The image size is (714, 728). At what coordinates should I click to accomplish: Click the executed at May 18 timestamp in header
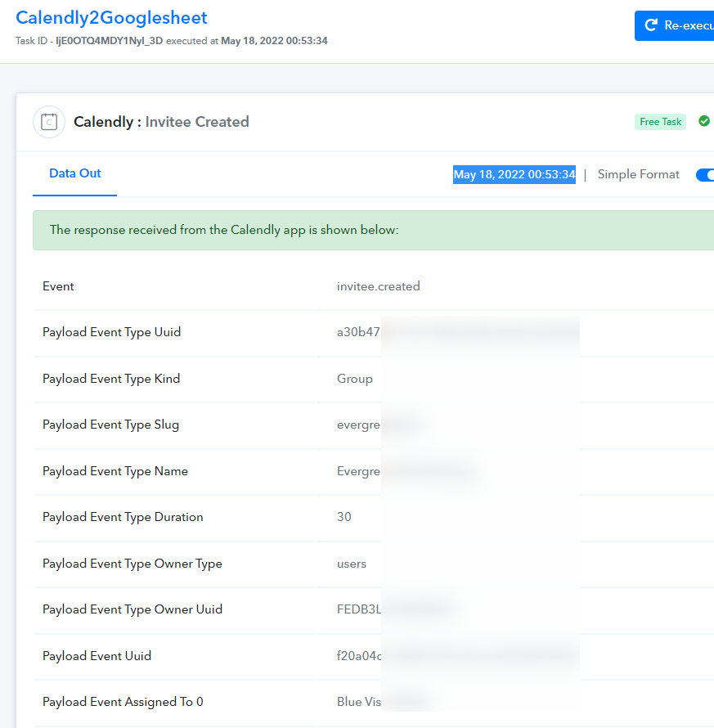pyautogui.click(x=274, y=41)
